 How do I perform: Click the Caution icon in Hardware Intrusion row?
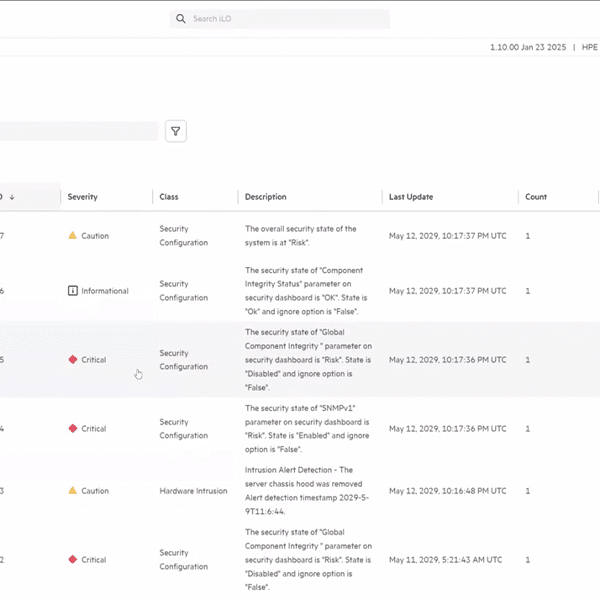(72, 491)
